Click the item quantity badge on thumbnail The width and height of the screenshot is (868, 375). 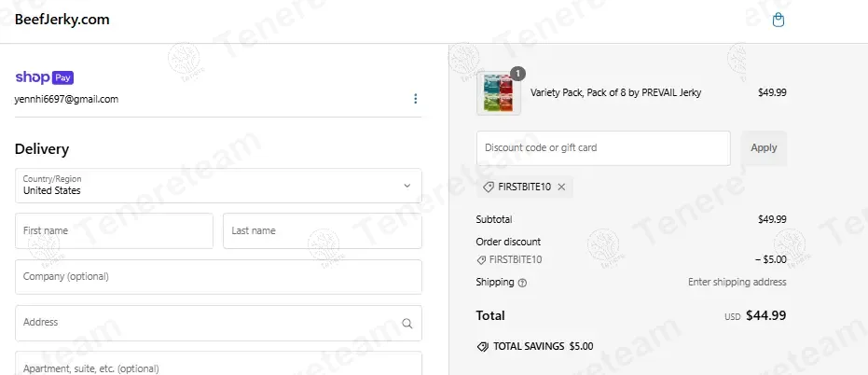point(517,74)
